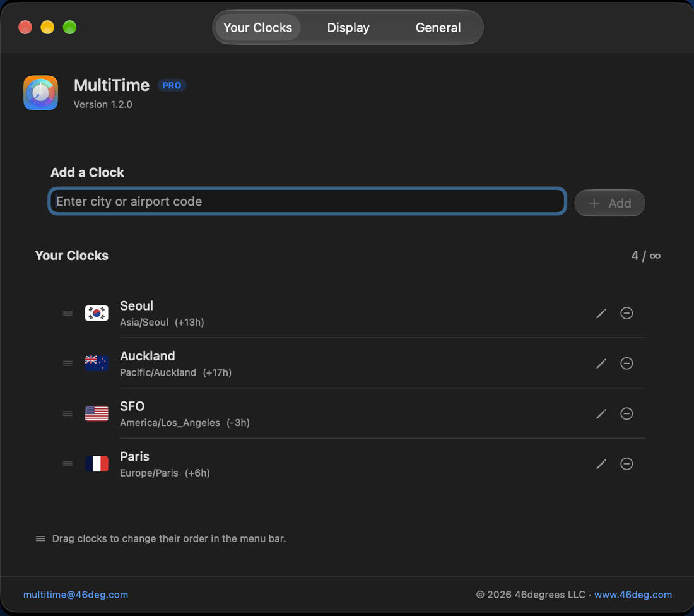Click the South Korea flag icon
This screenshot has height=616, width=694.
pyautogui.click(x=97, y=313)
